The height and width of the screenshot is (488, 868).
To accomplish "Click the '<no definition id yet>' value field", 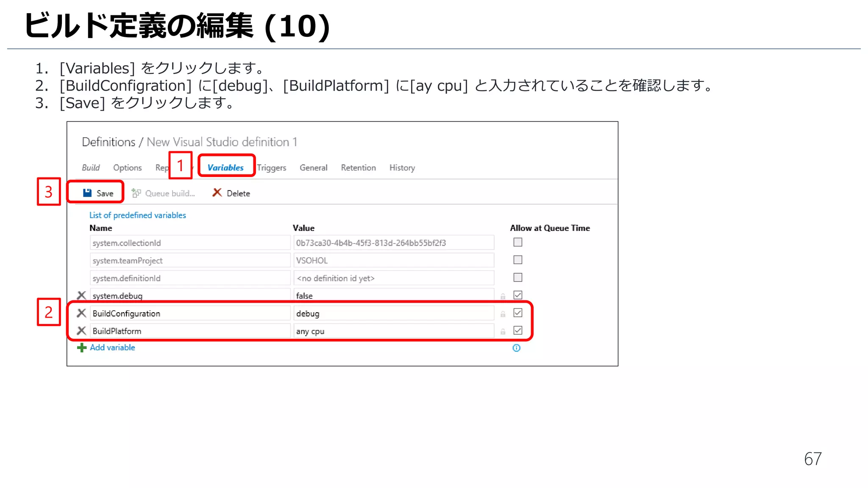I will (394, 278).
